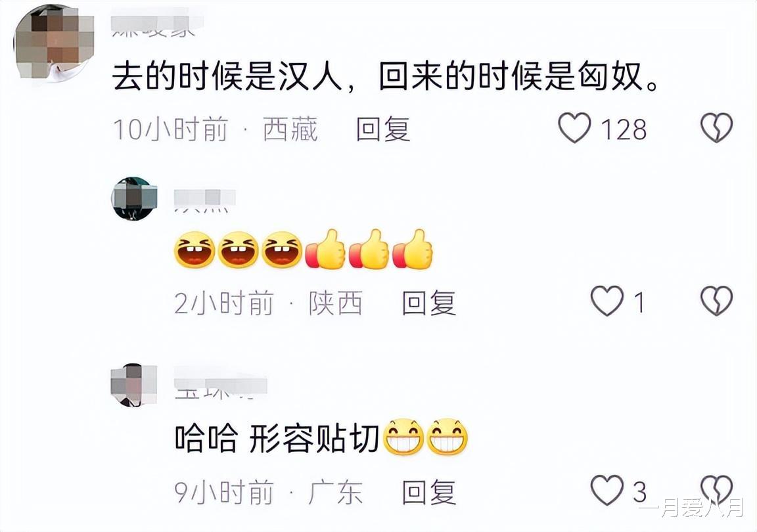The height and width of the screenshot is (532, 757).
Task: Like the 哈哈 形容贴切 reply
Action: coord(607,491)
